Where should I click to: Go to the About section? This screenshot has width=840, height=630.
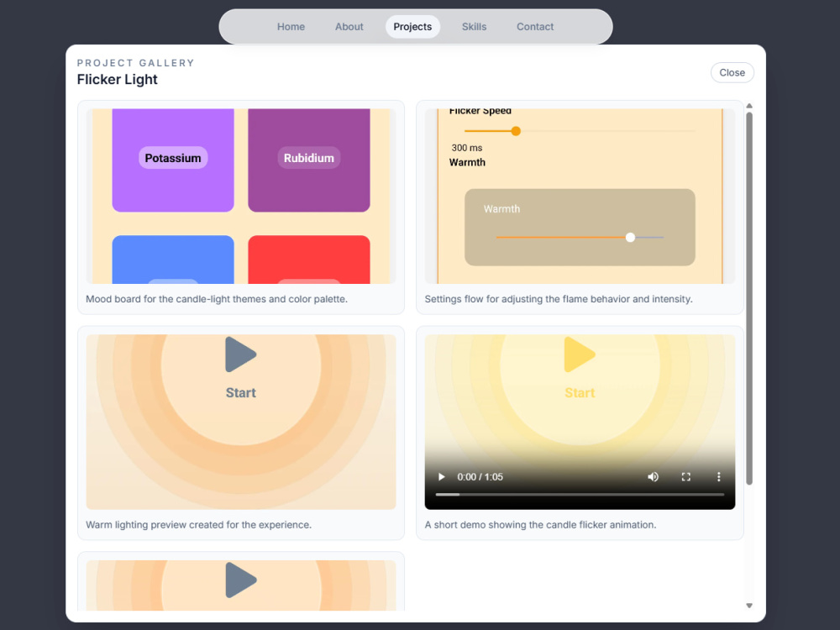pyautogui.click(x=349, y=27)
